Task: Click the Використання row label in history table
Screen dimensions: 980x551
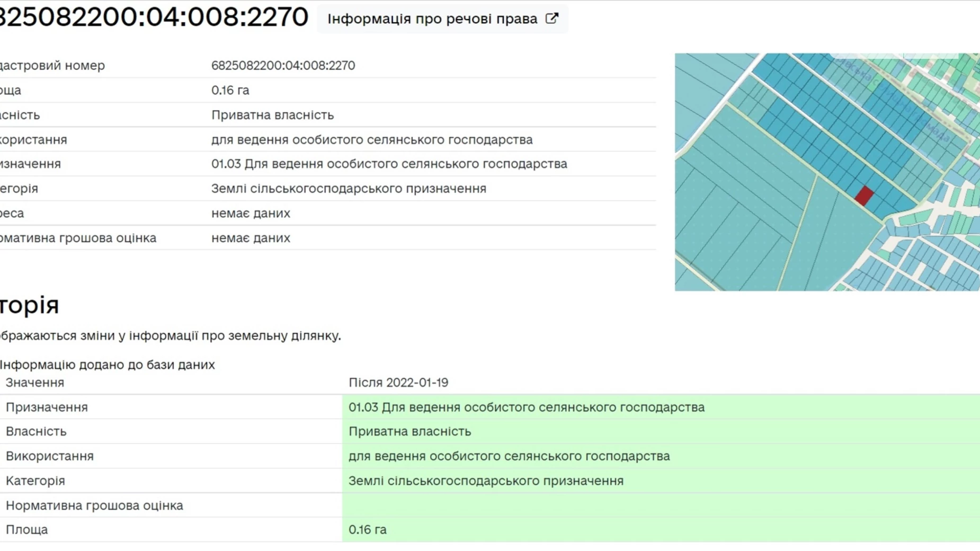Action: click(x=50, y=456)
